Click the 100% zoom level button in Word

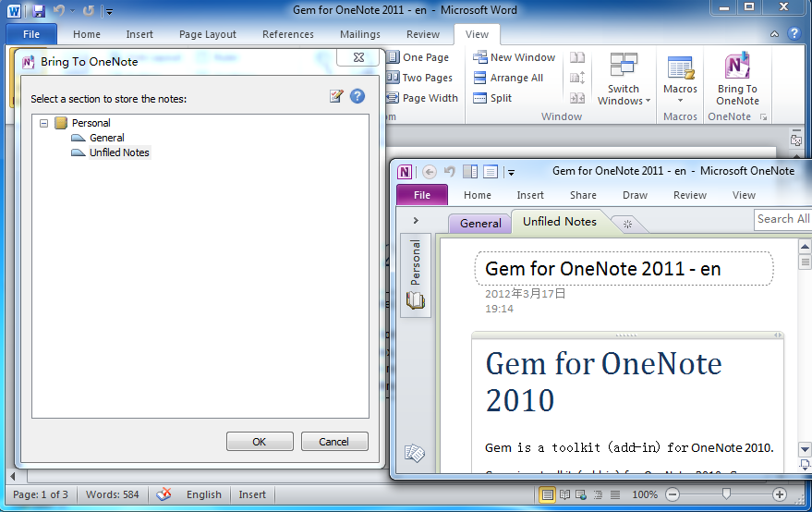click(x=645, y=494)
